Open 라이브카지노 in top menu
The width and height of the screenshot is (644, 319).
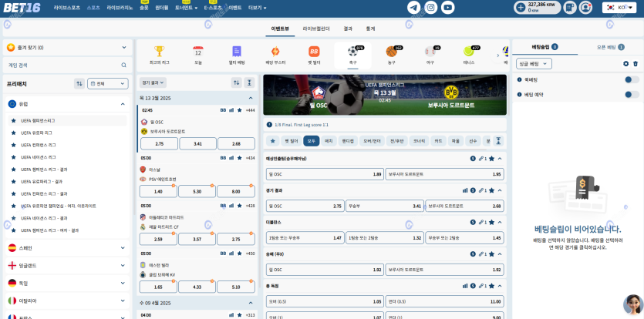click(x=120, y=8)
